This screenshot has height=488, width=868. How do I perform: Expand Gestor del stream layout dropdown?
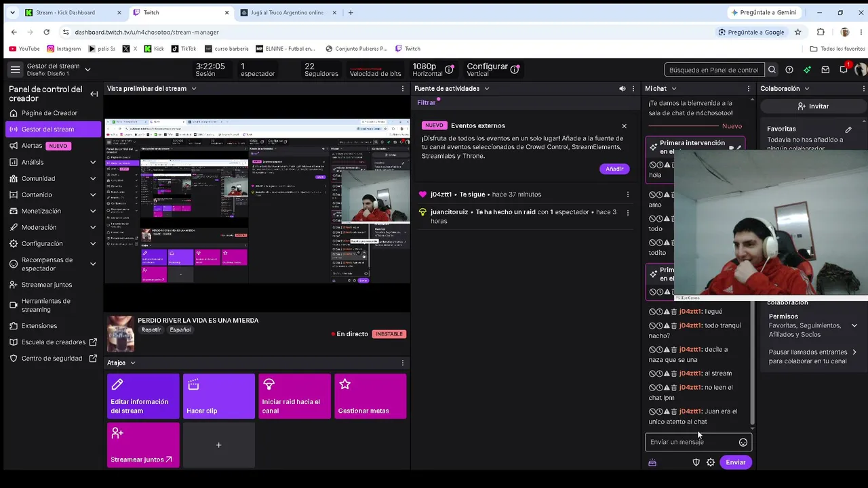[x=87, y=70]
